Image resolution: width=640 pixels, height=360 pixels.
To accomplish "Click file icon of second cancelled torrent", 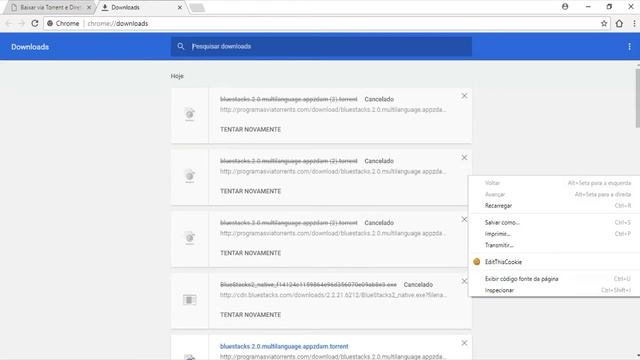I will click(189, 176).
